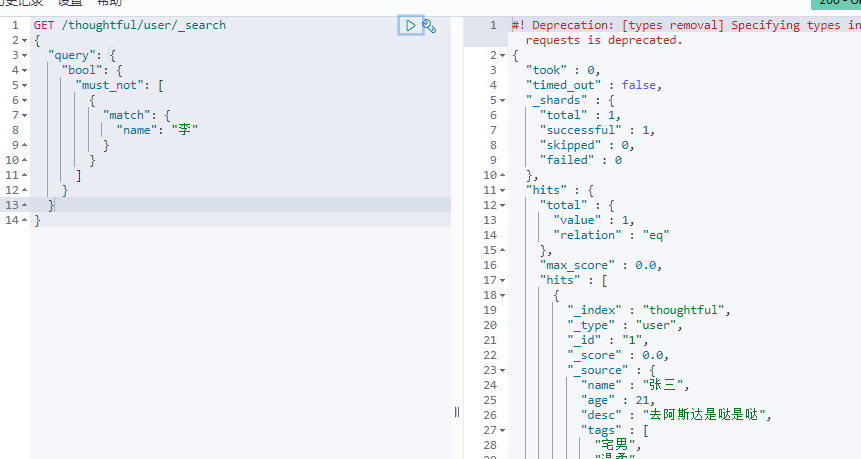
Task: Place cursor on the "name": "李" line
Action: (x=157, y=130)
